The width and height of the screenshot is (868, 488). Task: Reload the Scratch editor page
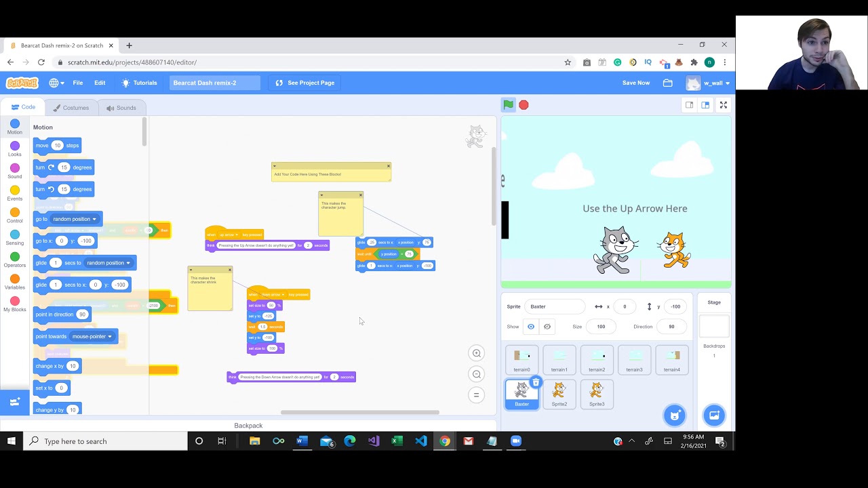[41, 62]
